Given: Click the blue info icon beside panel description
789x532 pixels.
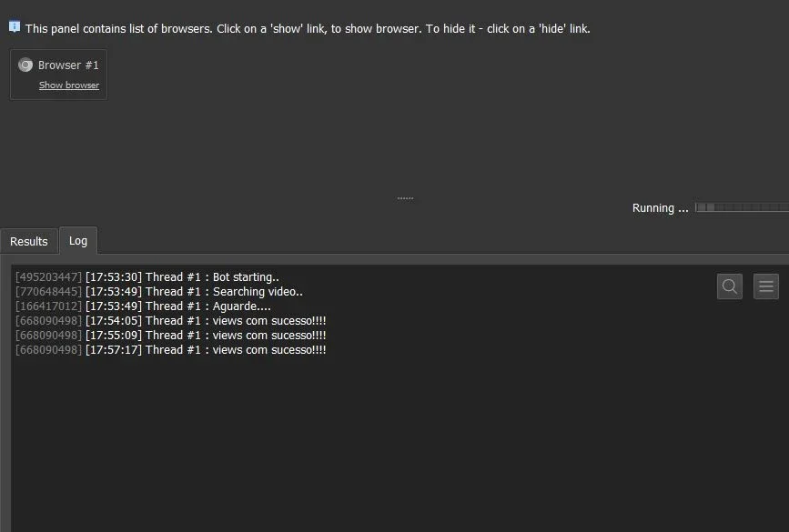Looking at the screenshot, I should coord(15,26).
